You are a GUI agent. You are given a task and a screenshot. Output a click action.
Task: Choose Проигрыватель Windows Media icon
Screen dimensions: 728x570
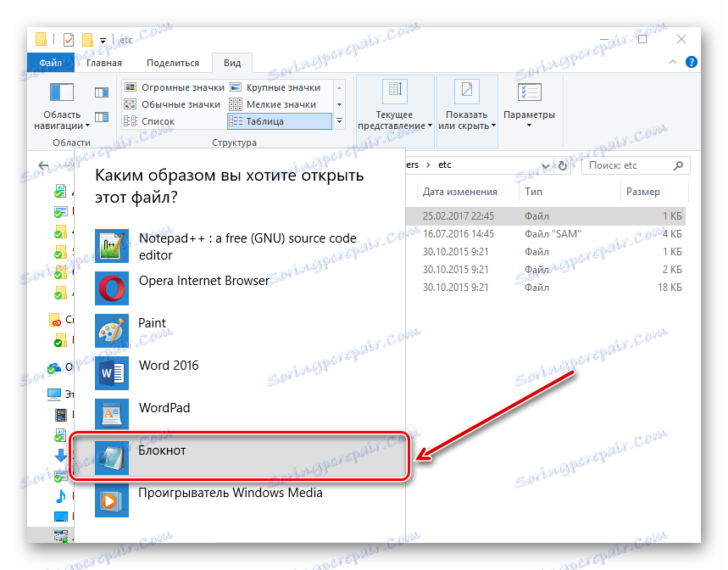112,500
